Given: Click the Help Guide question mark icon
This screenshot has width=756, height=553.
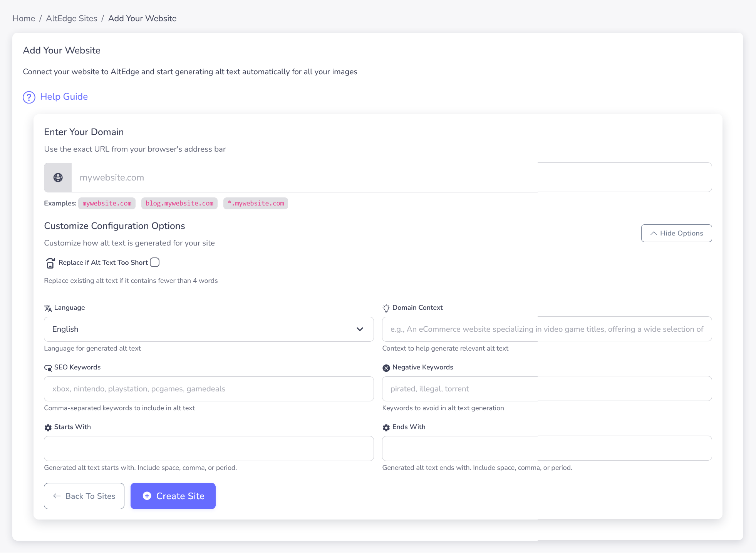Looking at the screenshot, I should click(x=29, y=97).
